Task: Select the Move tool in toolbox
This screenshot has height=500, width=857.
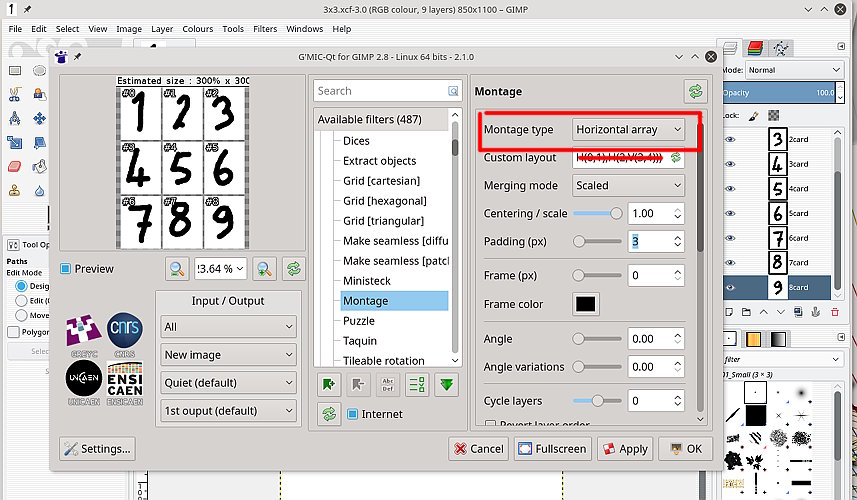Action: point(39,119)
